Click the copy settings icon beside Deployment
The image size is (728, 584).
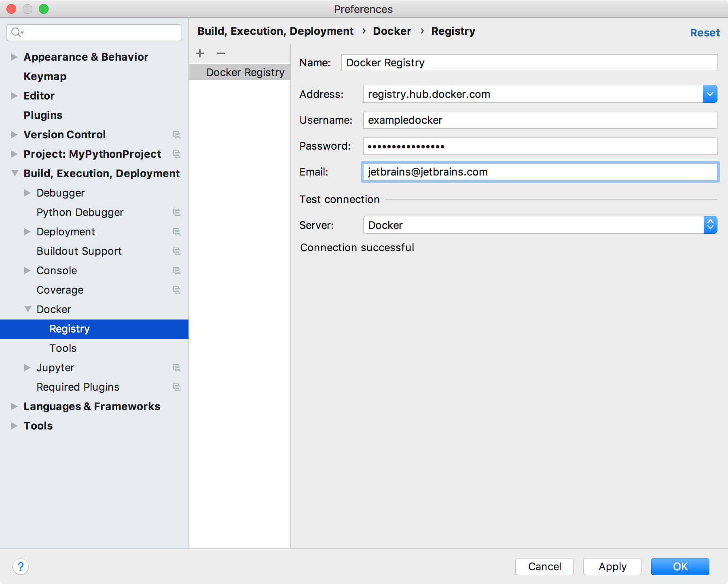pyautogui.click(x=177, y=232)
